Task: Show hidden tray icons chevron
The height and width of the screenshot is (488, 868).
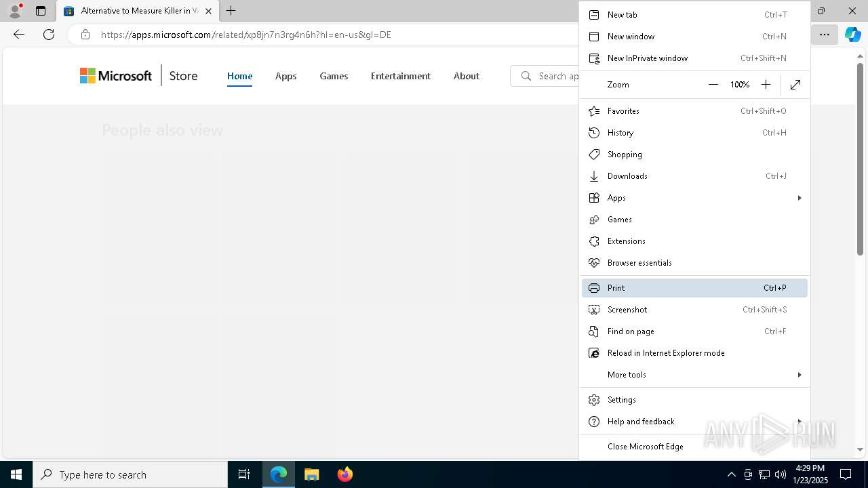Action: 732,474
